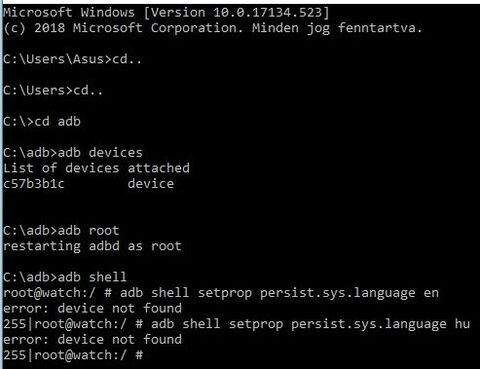Click the 'adb devices' command line
Screen dimensions: 480x369
click(73, 152)
